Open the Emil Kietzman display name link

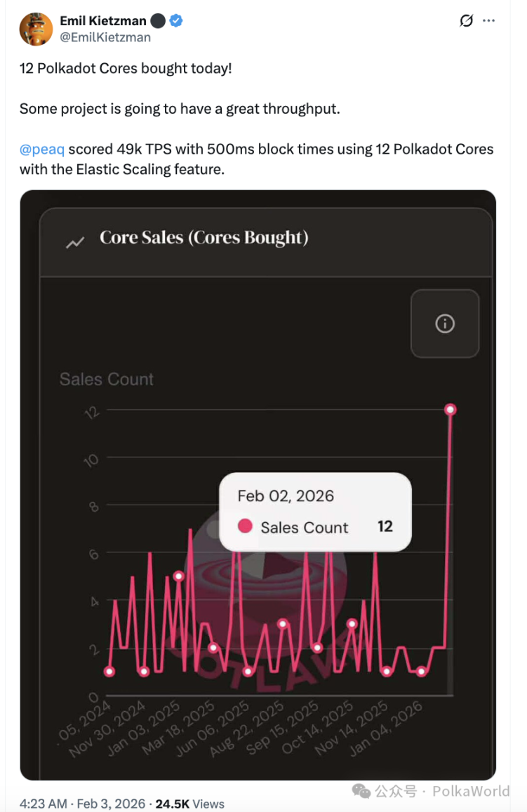click(103, 21)
